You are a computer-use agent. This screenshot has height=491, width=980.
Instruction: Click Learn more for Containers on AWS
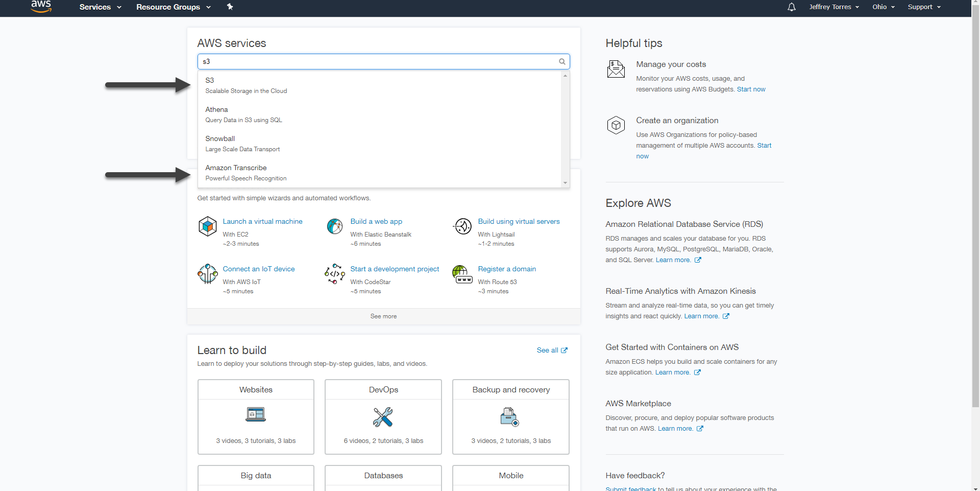point(673,372)
